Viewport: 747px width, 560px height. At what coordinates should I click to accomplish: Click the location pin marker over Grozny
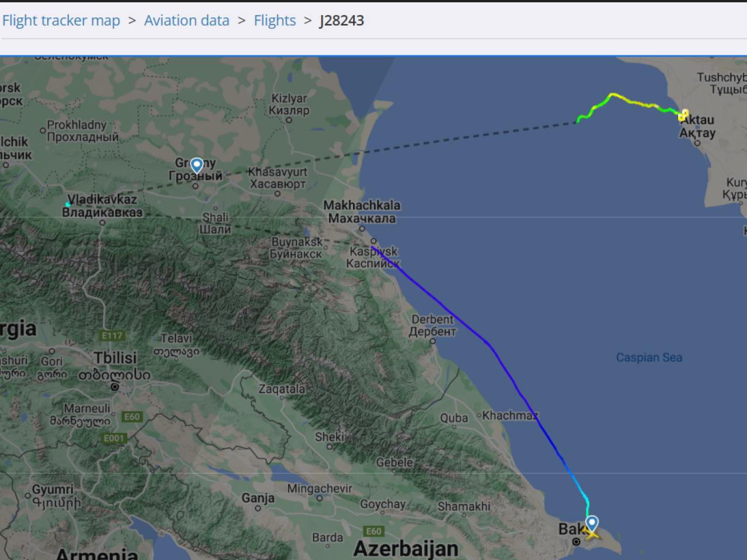197,166
